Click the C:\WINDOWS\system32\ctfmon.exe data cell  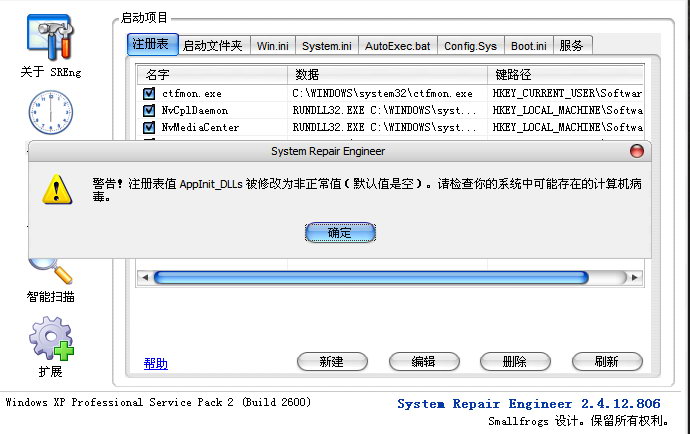(x=382, y=94)
